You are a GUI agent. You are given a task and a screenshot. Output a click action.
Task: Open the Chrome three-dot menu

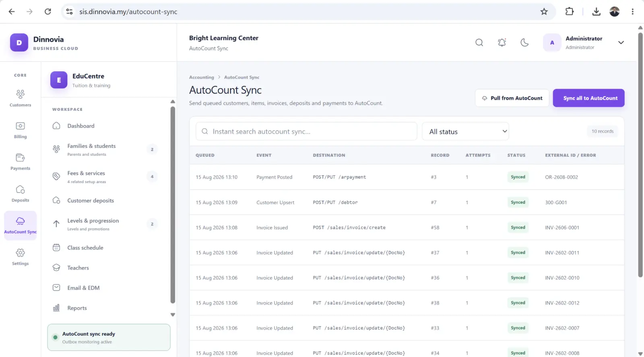click(633, 12)
